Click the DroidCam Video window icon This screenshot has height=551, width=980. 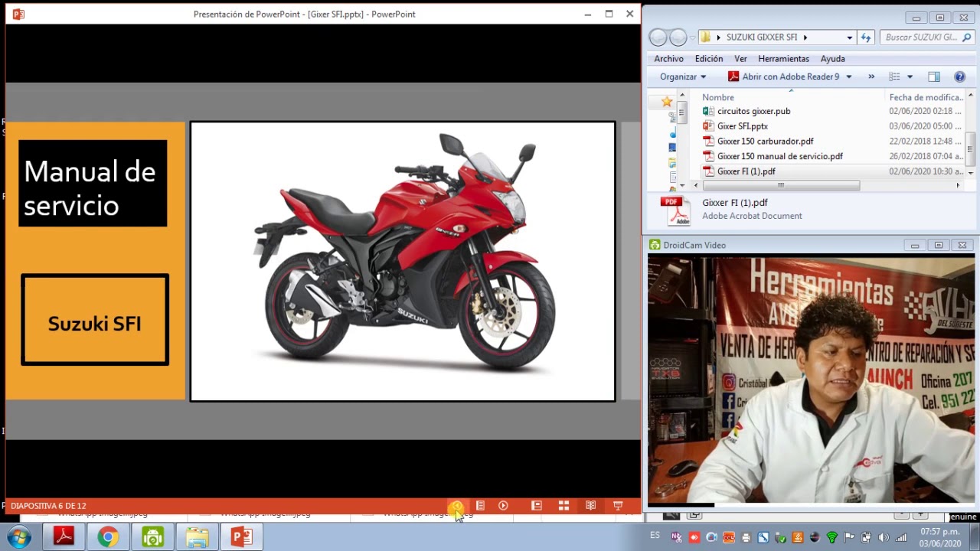[655, 246]
